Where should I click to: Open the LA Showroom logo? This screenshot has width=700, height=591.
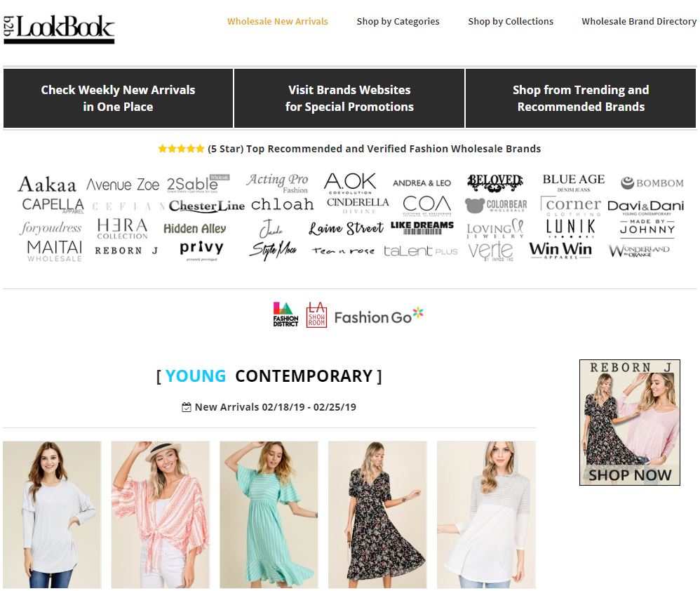(316, 315)
